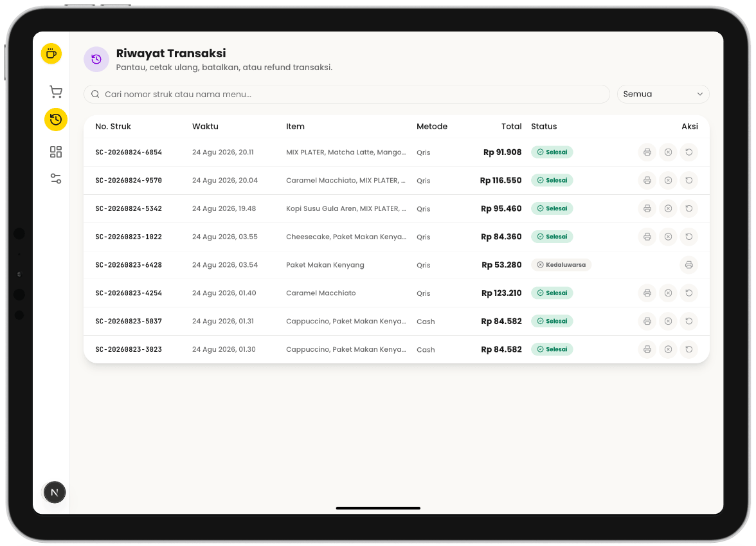Image resolution: width=756 pixels, height=546 pixels.
Task: Refund transaction SC-20260823-1022
Action: tap(689, 237)
